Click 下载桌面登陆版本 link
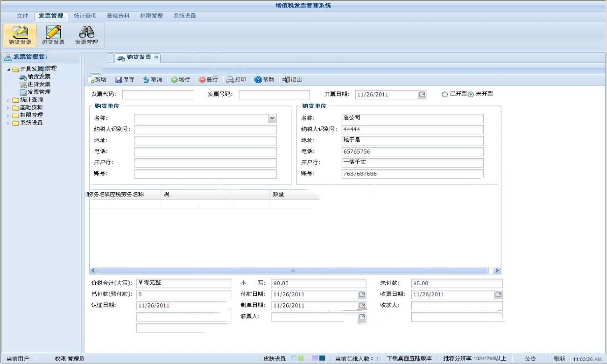Viewport: 607px width, 364px height. coord(409,359)
